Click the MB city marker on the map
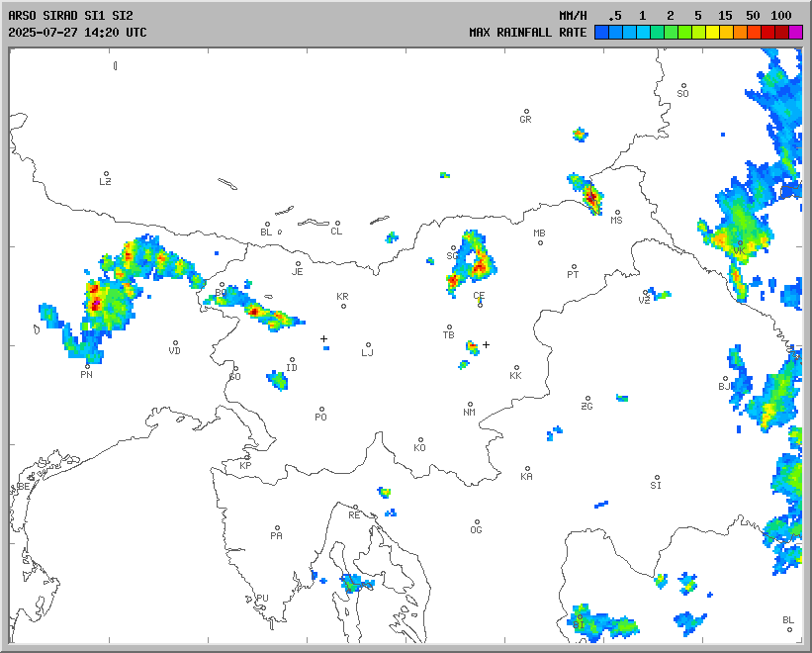 pos(540,242)
